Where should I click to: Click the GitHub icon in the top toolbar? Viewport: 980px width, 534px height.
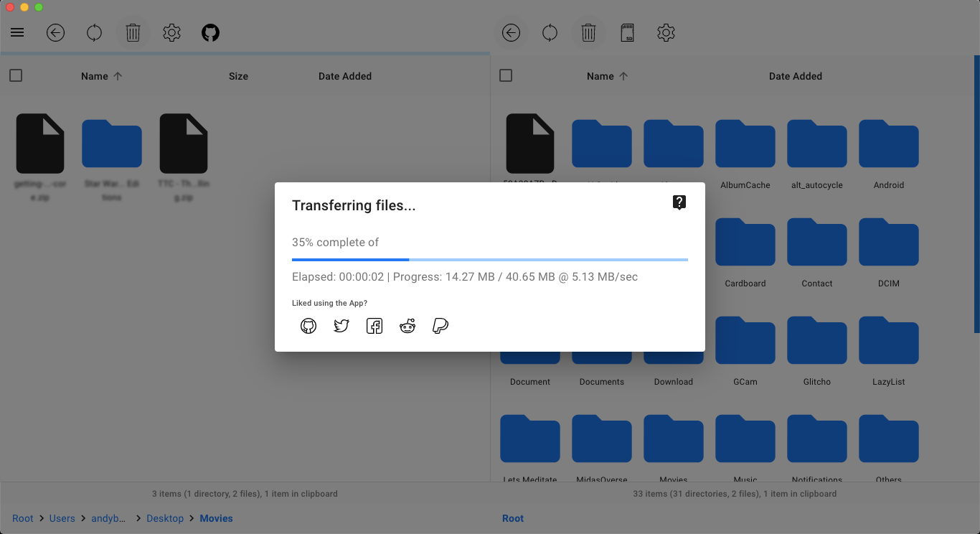pos(210,33)
